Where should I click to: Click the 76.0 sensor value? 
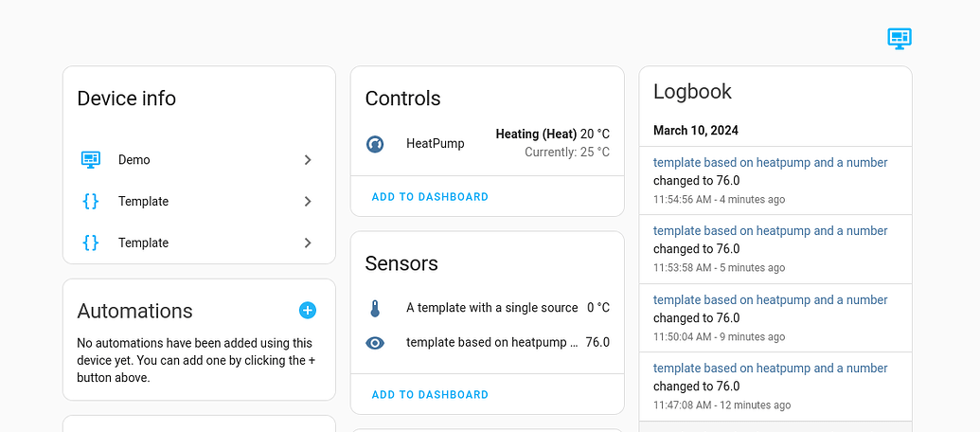tap(597, 342)
